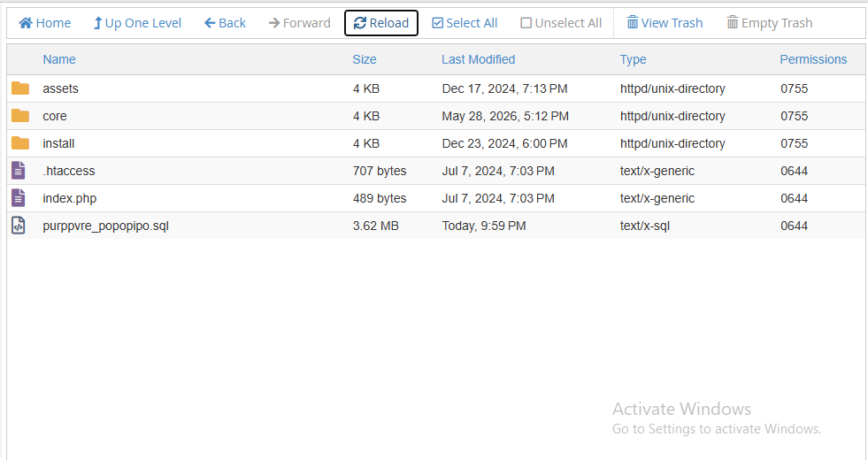The image size is (868, 460).
Task: Click the index.php file icon
Action: 19,197
